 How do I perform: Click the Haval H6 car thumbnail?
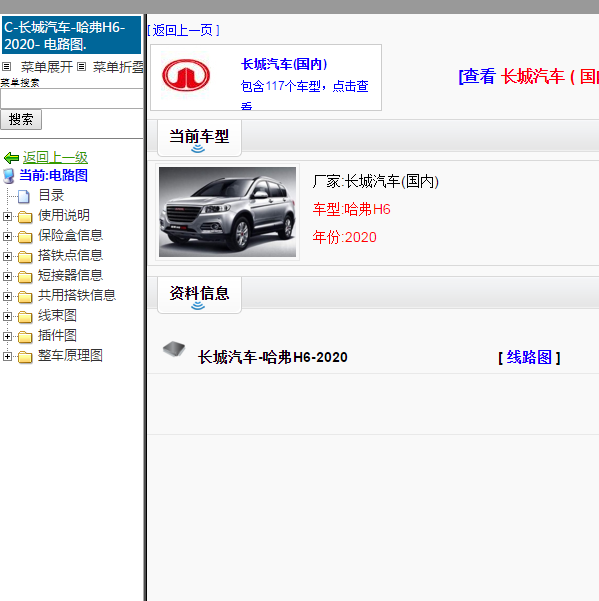227,212
